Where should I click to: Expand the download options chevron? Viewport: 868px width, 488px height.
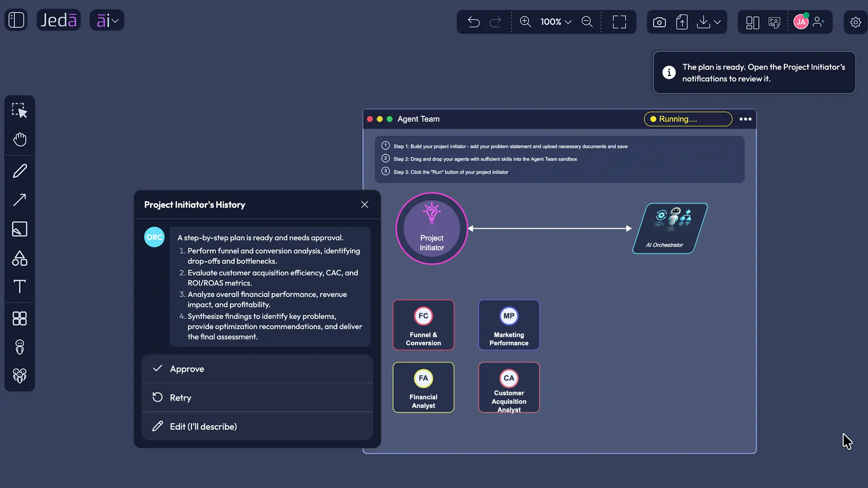click(x=717, y=22)
